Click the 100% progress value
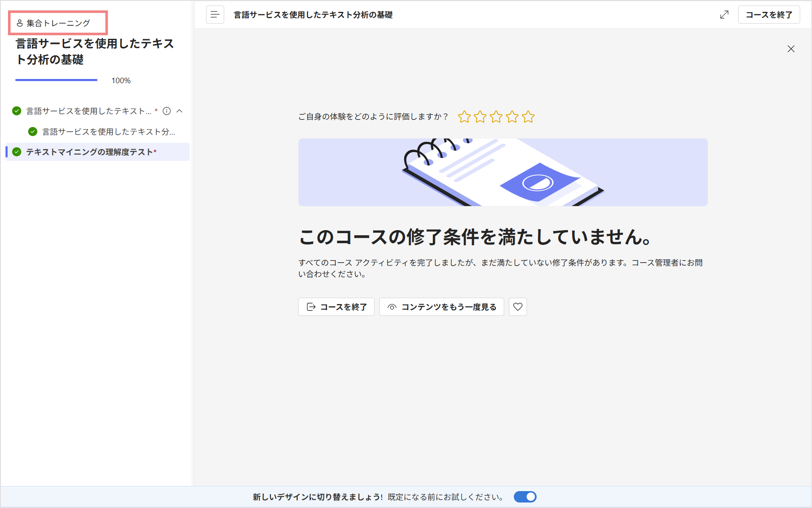 [x=121, y=81]
